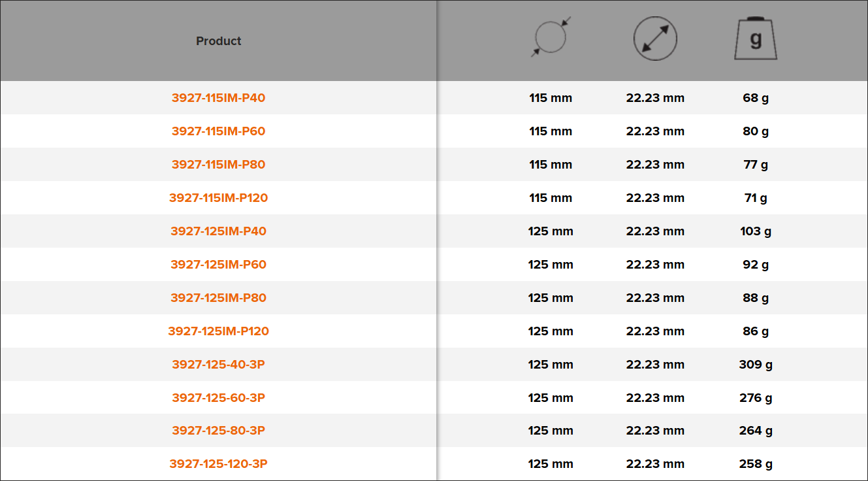Open product 3927-115IM-P120
Image resolution: width=868 pixels, height=481 pixels.
[219, 198]
